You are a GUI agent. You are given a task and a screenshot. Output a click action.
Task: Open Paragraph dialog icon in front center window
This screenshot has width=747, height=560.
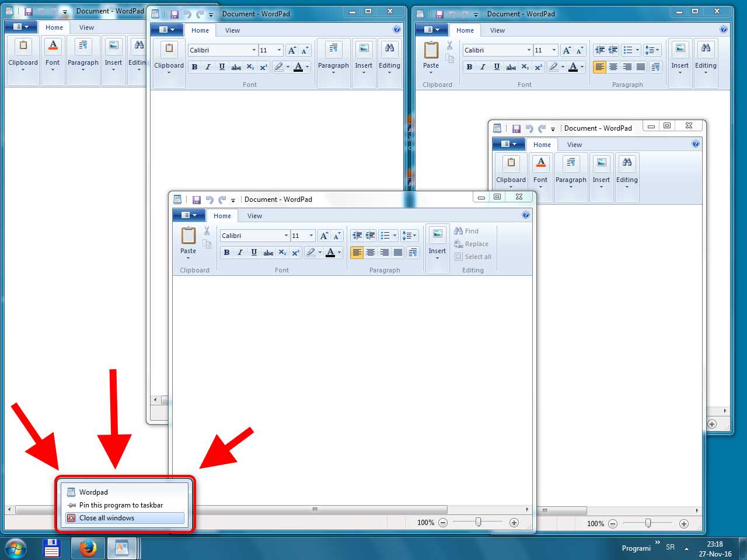point(413,253)
